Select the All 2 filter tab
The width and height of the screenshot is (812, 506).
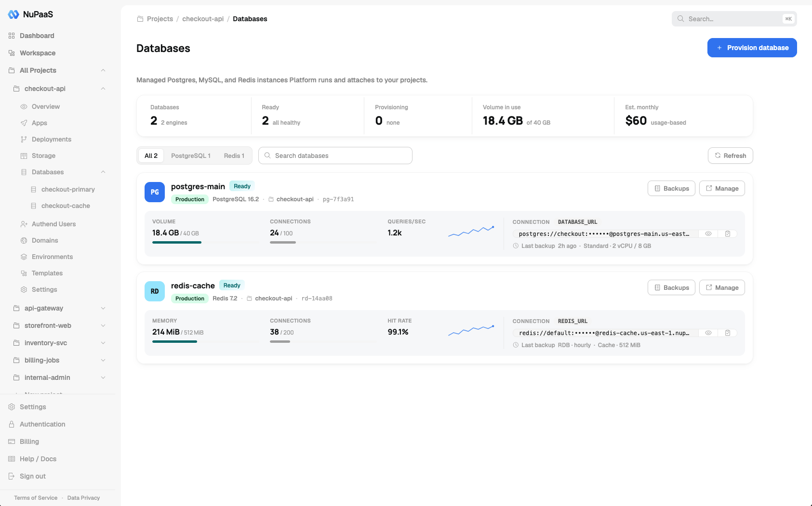[x=151, y=156]
